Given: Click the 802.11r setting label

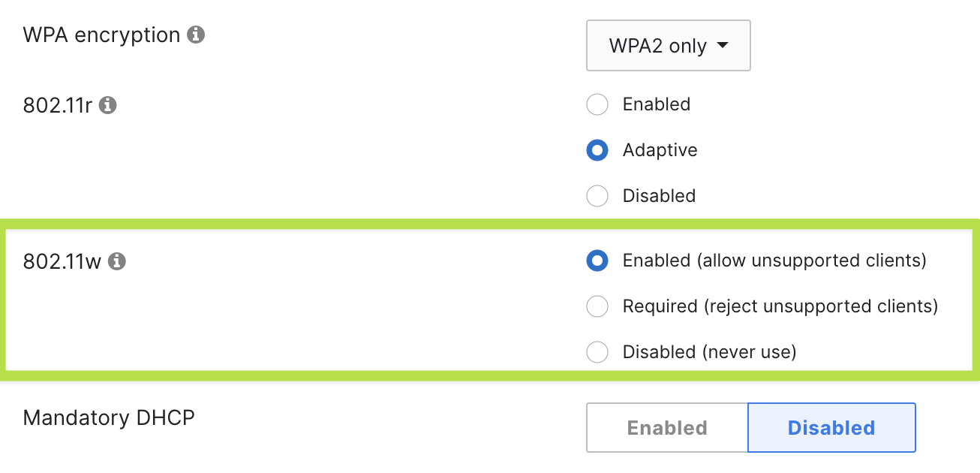Looking at the screenshot, I should pyautogui.click(x=58, y=105).
